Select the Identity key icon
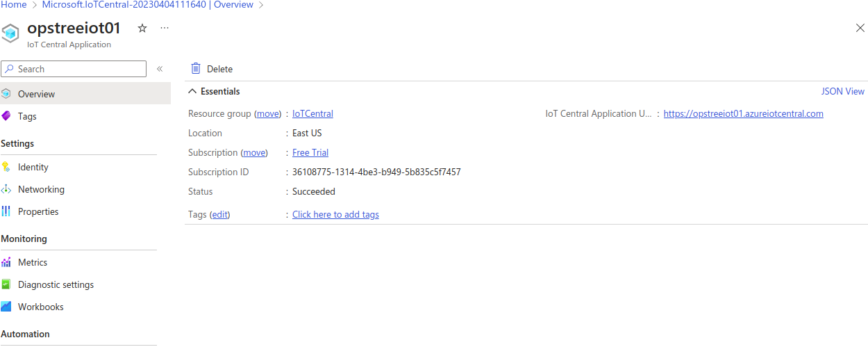Image resolution: width=868 pixels, height=347 pixels. tap(6, 167)
